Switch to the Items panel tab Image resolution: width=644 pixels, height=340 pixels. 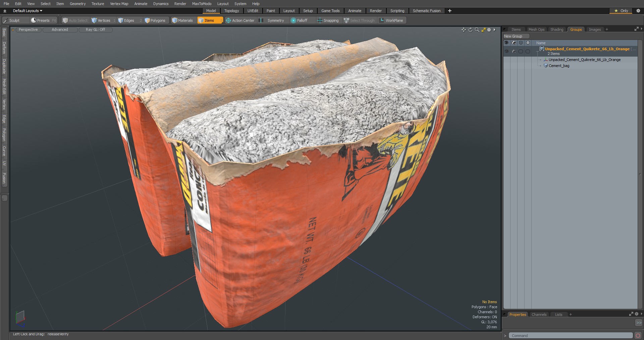point(516,29)
